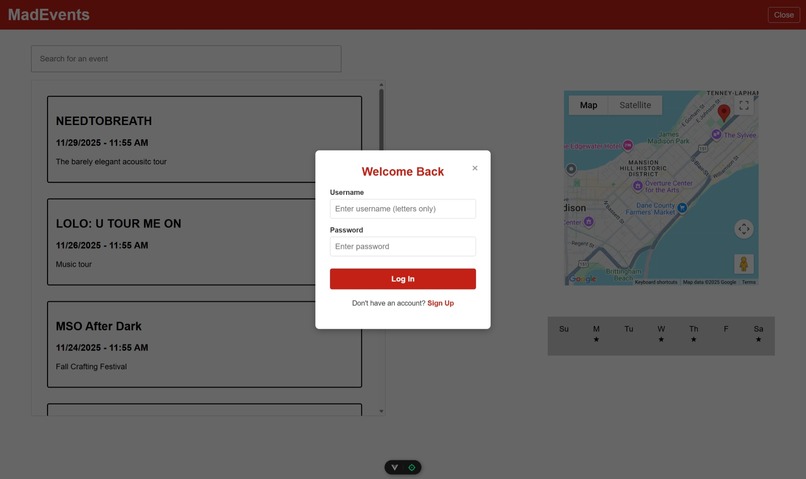
Task: Click the red location pin on map
Action: (x=724, y=113)
